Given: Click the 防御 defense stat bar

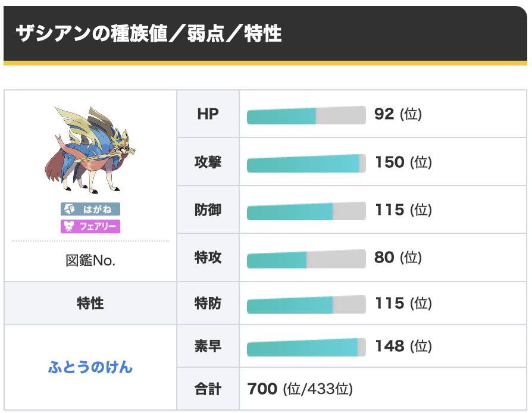Looking at the screenshot, I should tap(306, 211).
